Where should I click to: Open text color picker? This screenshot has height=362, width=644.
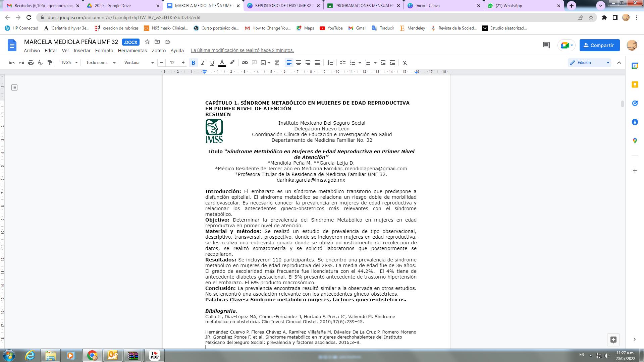click(x=222, y=63)
